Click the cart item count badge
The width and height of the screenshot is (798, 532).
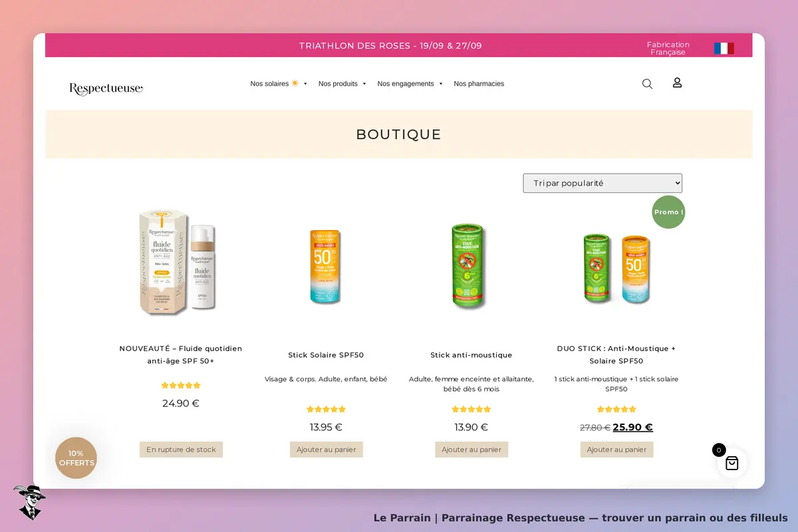pyautogui.click(x=719, y=450)
